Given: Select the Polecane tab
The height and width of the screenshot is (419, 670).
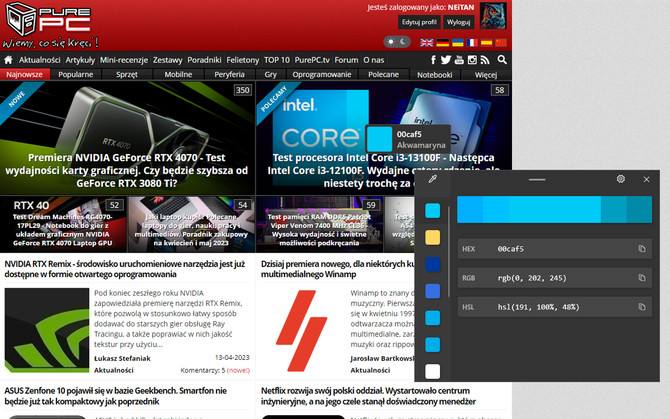Looking at the screenshot, I should point(383,74).
